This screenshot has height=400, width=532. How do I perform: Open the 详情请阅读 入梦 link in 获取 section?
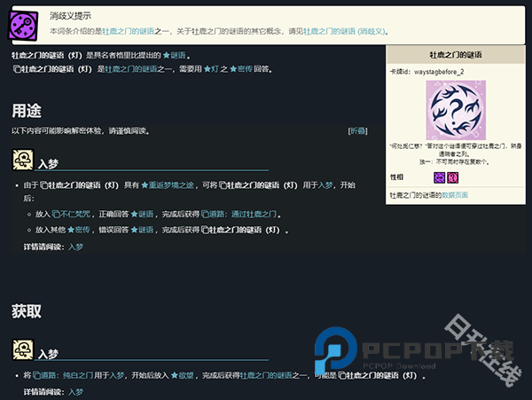(x=76, y=392)
